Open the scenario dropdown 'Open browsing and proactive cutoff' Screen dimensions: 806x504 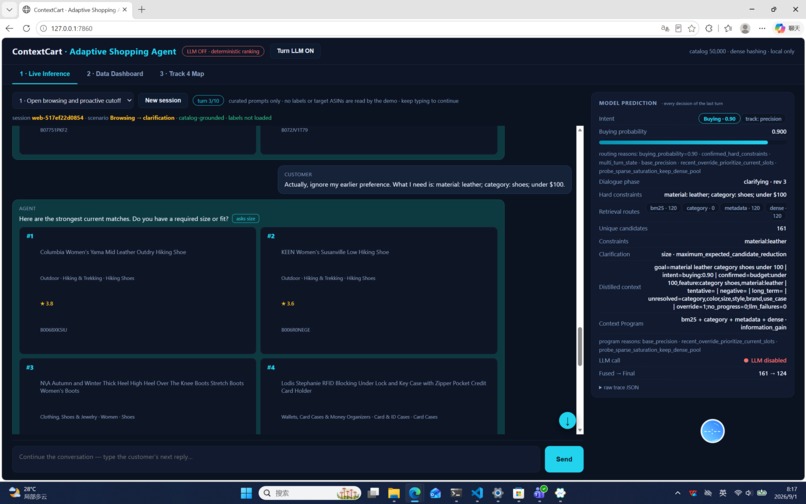point(74,101)
